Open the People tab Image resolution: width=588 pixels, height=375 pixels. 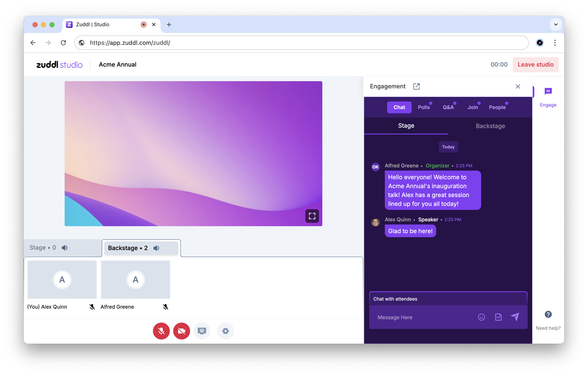[497, 107]
